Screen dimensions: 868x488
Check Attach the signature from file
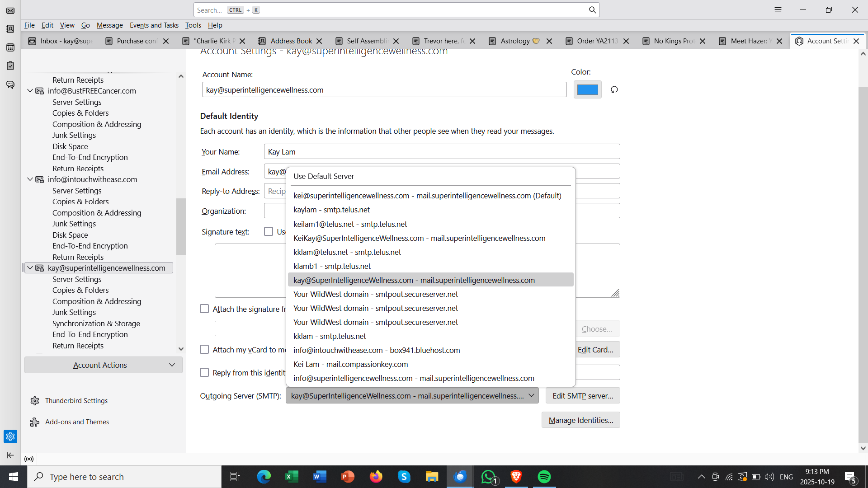204,309
